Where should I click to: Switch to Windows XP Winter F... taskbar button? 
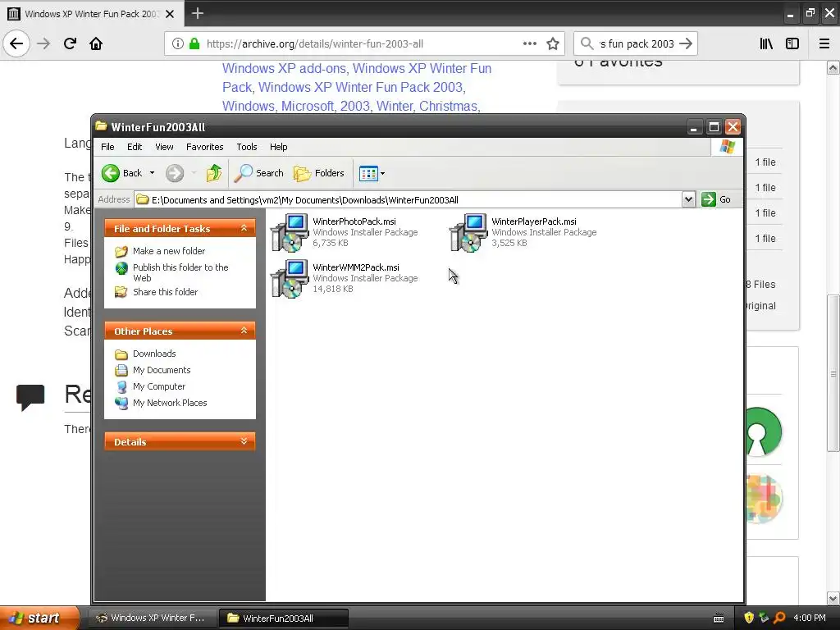pos(153,618)
